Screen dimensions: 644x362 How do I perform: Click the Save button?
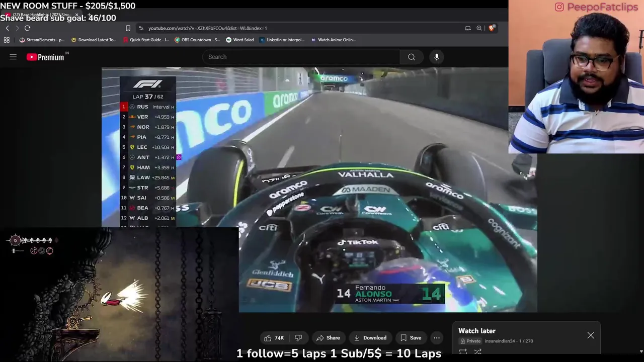tap(411, 338)
